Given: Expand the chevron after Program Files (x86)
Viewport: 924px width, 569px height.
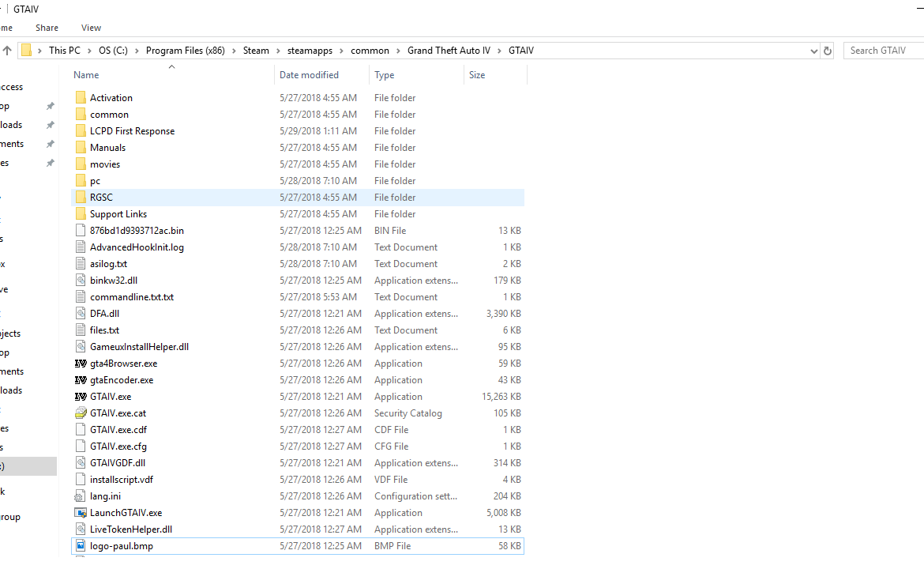Looking at the screenshot, I should click(x=234, y=51).
